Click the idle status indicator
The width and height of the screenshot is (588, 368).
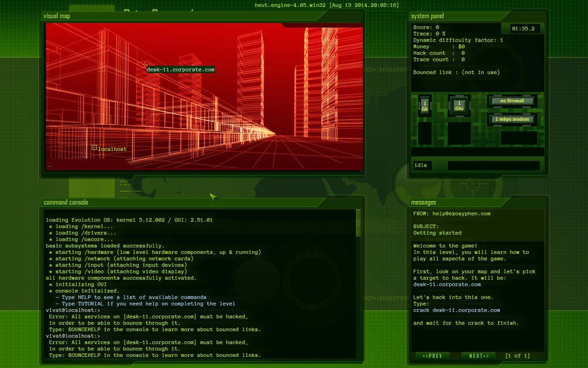(422, 165)
